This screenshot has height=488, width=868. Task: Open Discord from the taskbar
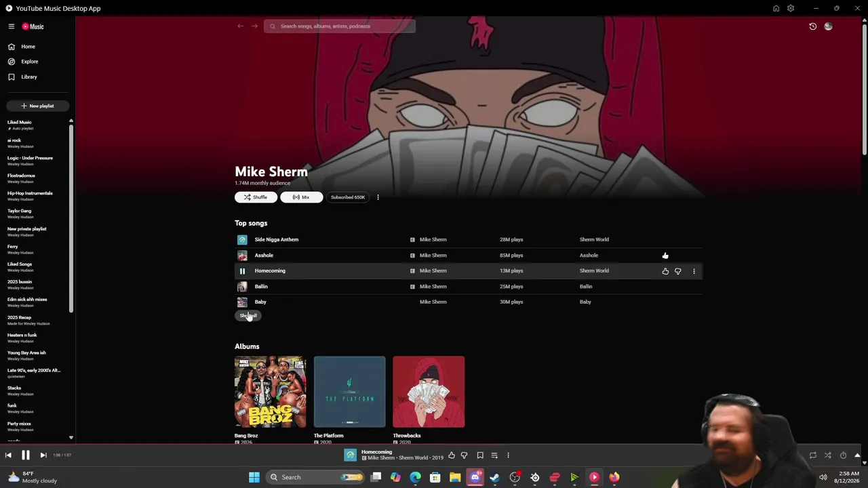(475, 477)
